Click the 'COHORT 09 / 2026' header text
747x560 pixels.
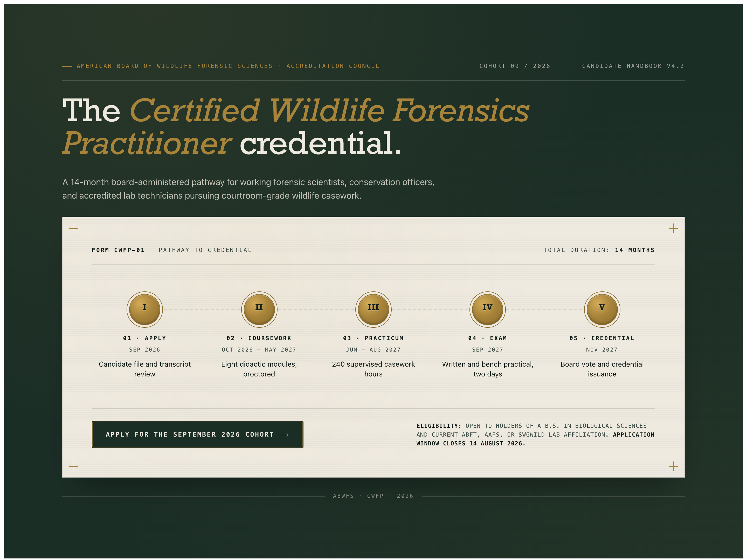click(515, 66)
